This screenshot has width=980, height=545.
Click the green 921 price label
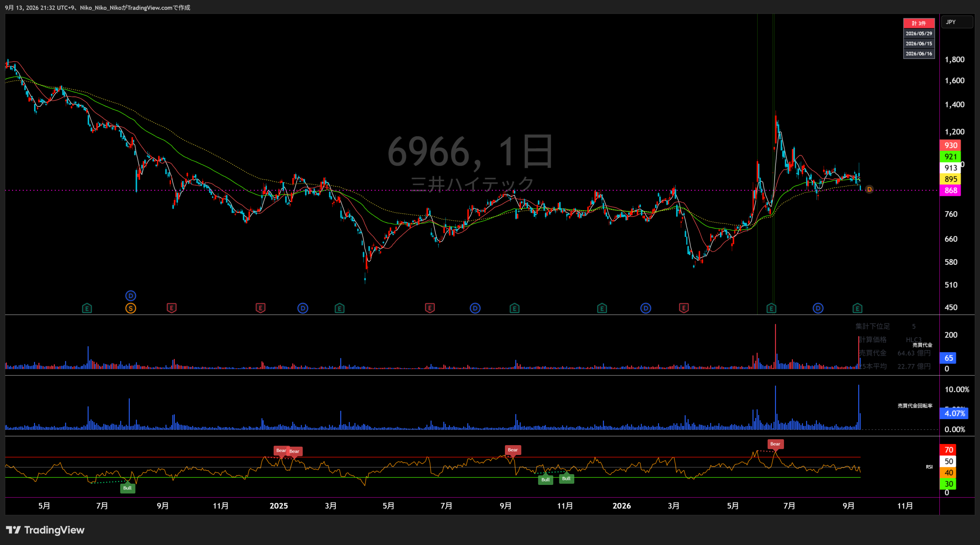[x=950, y=157]
